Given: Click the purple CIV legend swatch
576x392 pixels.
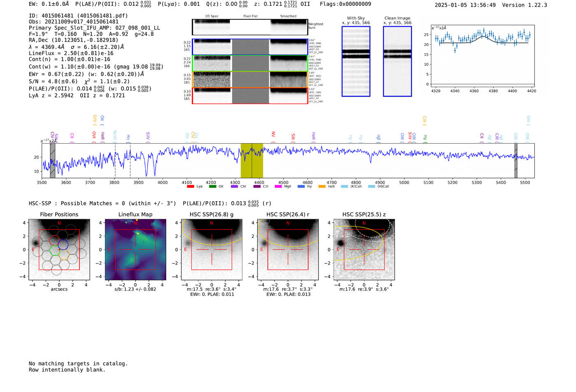Looking at the screenshot, I should tap(235, 186).
